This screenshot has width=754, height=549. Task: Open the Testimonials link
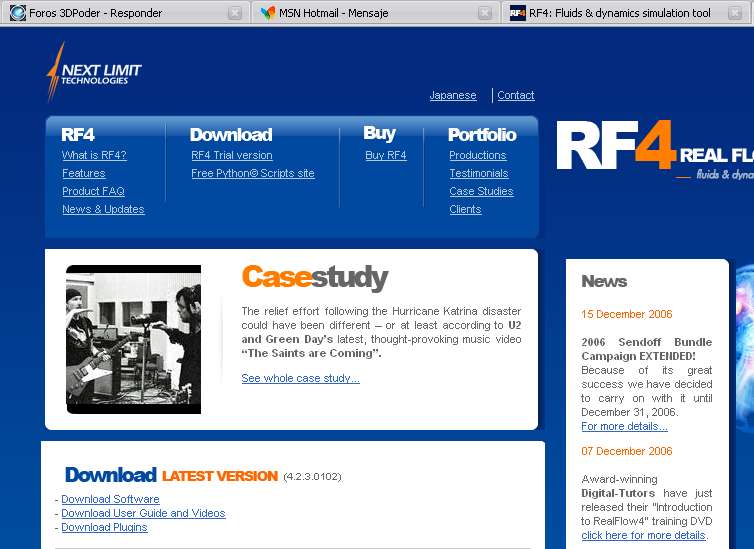[x=479, y=173]
